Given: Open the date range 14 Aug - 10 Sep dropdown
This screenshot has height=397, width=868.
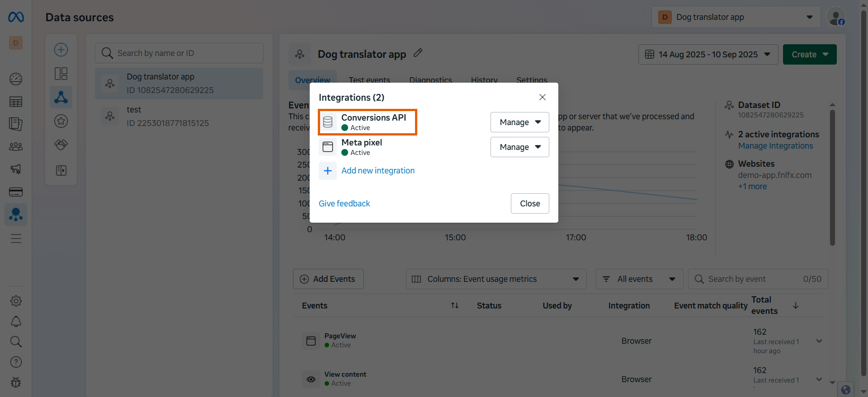Looking at the screenshot, I should click(708, 54).
